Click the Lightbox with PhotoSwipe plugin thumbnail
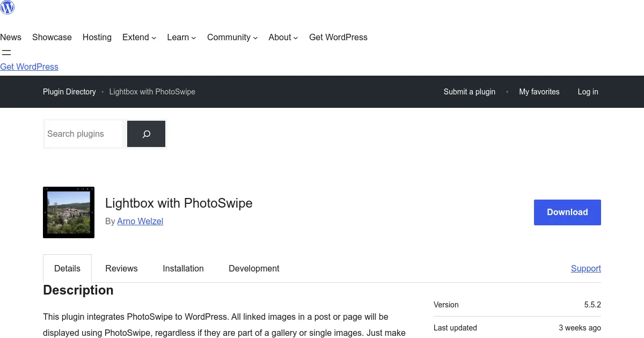The image size is (644, 338). pos(69,212)
